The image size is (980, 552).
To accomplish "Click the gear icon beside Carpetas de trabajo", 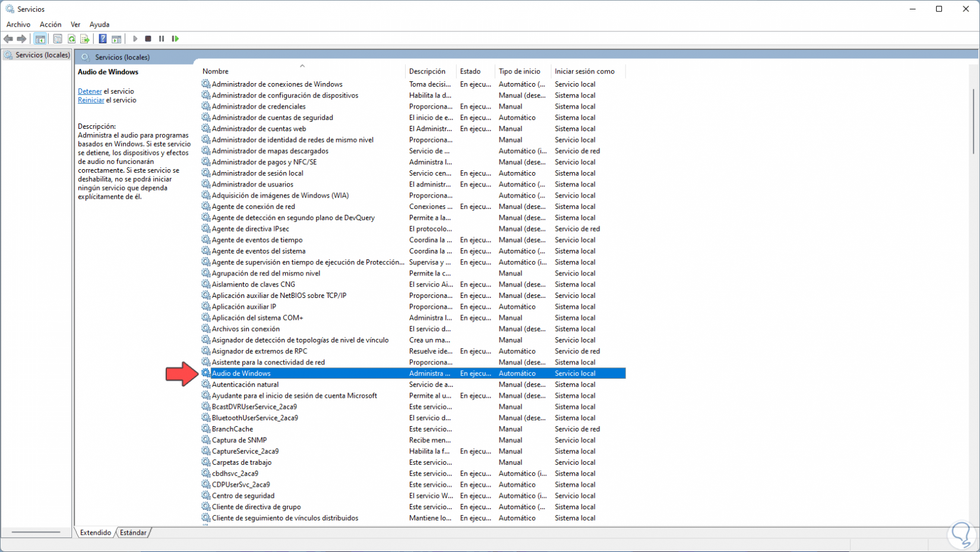I will click(206, 462).
